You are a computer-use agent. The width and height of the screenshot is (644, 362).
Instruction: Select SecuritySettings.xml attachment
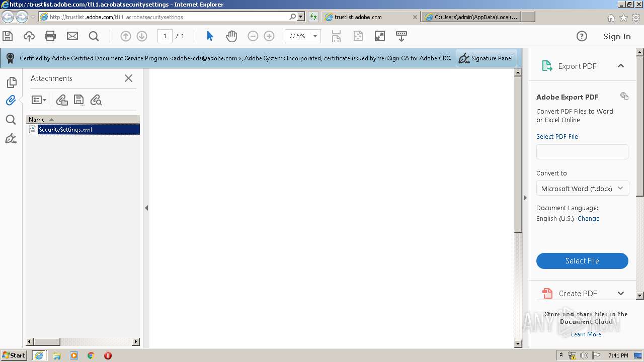click(x=83, y=129)
